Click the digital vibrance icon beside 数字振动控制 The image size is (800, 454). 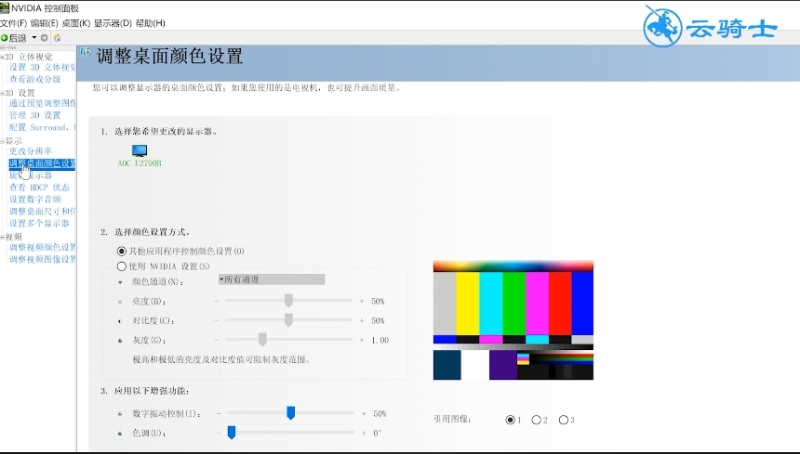(x=120, y=414)
